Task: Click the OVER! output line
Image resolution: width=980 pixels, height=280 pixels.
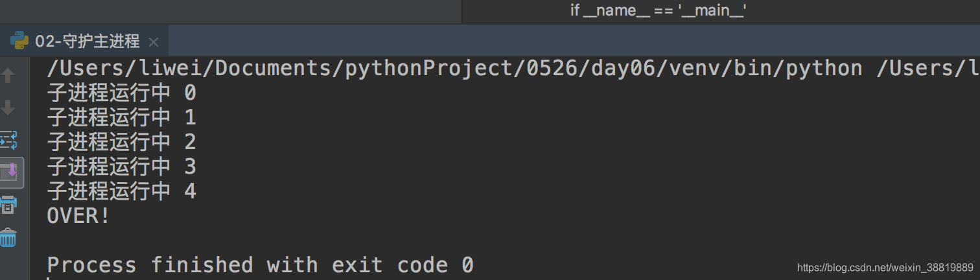Action: point(78,216)
